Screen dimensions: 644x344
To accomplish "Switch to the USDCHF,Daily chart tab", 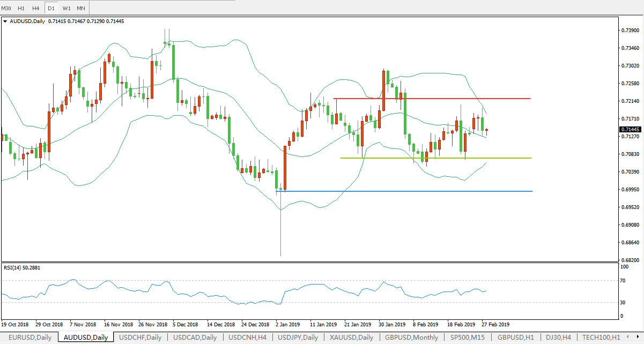I will click(x=140, y=338).
